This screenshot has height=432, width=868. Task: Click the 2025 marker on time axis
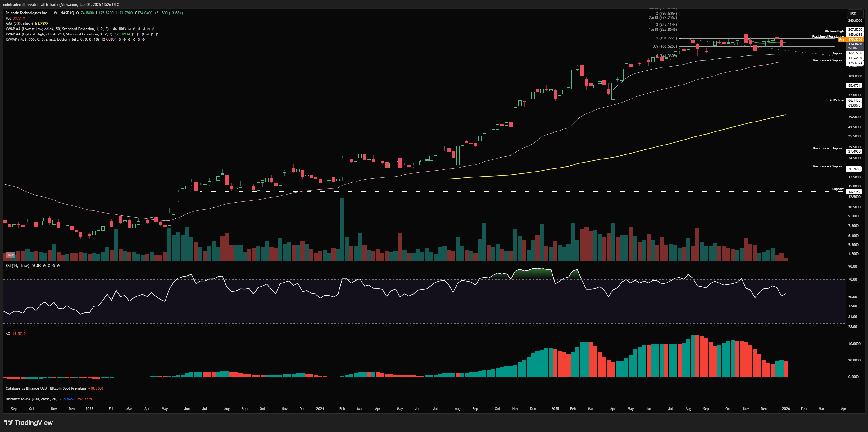point(555,409)
